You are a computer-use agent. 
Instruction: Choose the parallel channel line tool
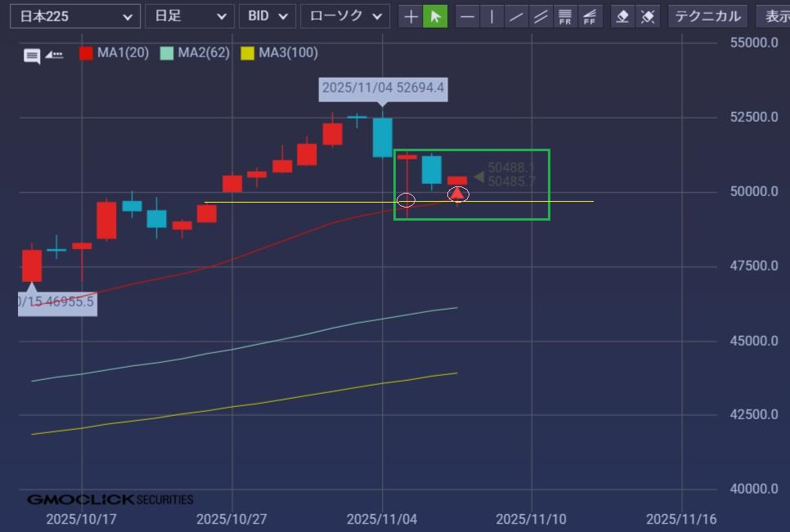[541, 16]
